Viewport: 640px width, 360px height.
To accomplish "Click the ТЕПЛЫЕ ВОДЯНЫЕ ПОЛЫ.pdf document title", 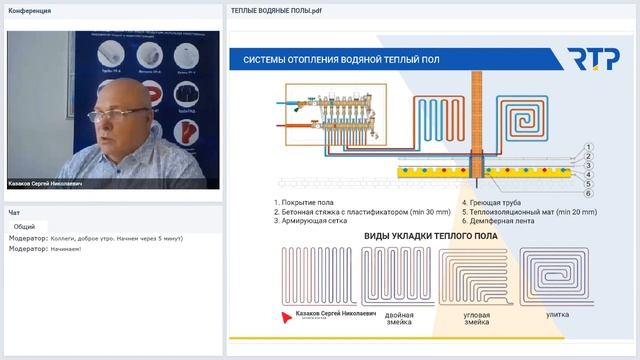I will (x=276, y=11).
